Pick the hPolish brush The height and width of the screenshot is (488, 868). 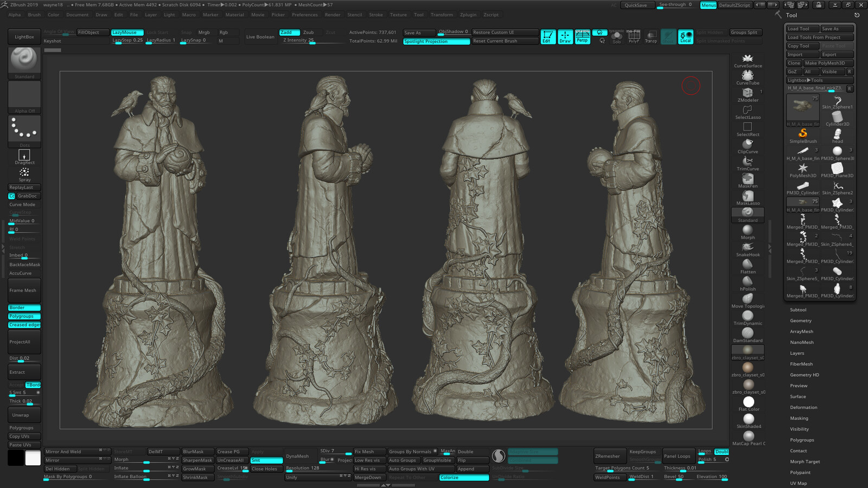coord(748,284)
